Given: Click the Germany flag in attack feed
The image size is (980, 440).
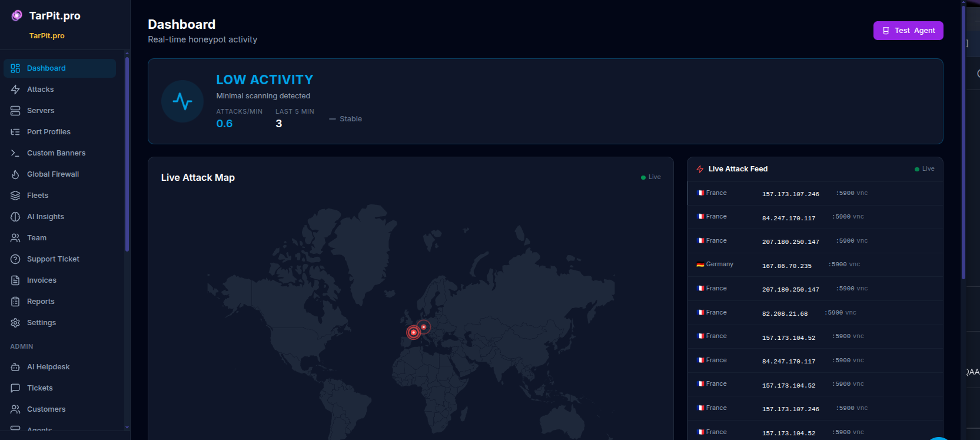Looking at the screenshot, I should pos(700,264).
